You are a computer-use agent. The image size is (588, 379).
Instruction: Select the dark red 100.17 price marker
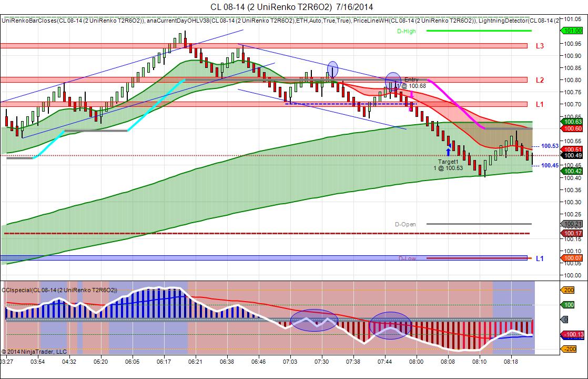tap(572, 233)
